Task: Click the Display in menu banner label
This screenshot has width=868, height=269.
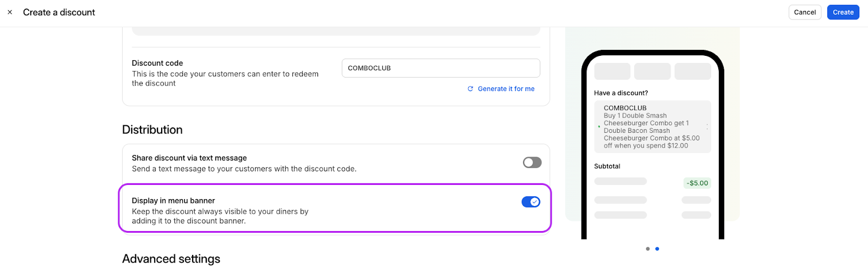Action: tap(174, 201)
